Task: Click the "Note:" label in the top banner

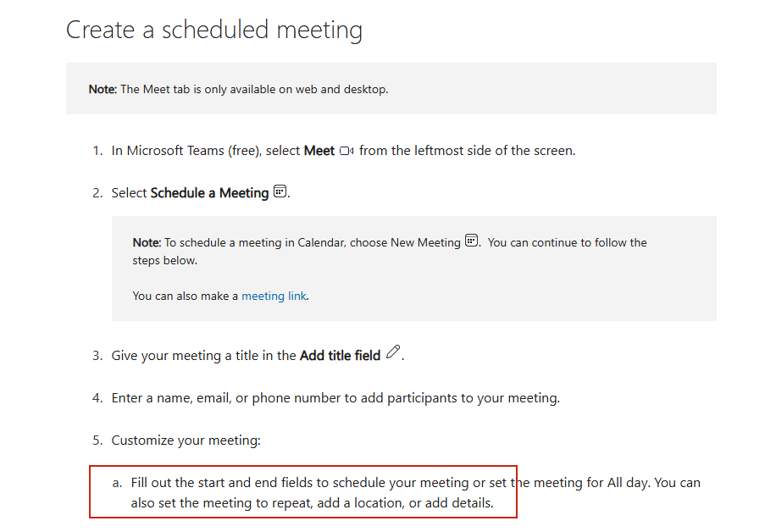Action: pos(103,89)
